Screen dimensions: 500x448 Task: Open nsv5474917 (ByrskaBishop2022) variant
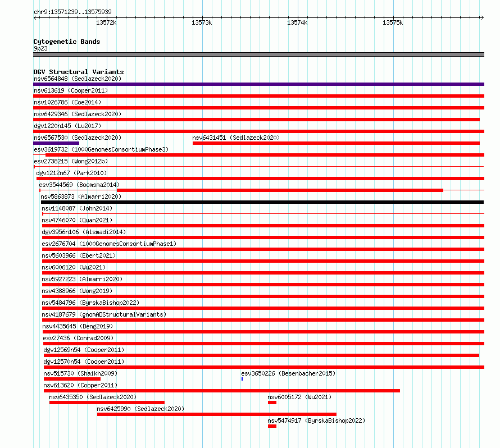click(316, 420)
